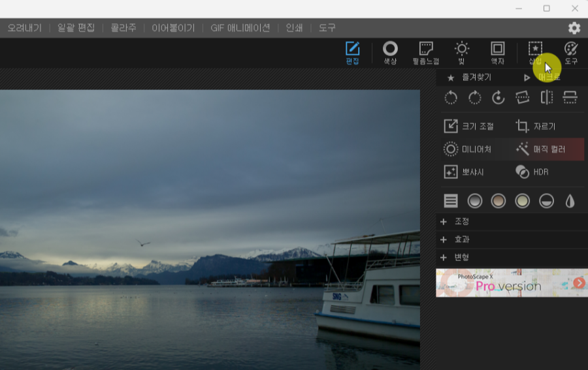Click the red arrow on Pro banner
Viewport: 588px width, 370px height.
click(x=579, y=283)
